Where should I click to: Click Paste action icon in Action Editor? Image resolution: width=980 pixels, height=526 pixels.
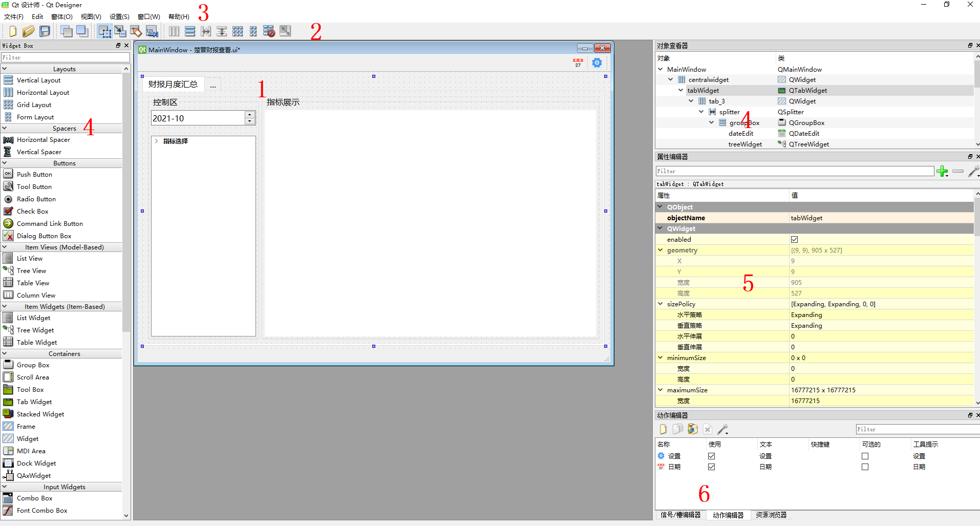point(693,429)
